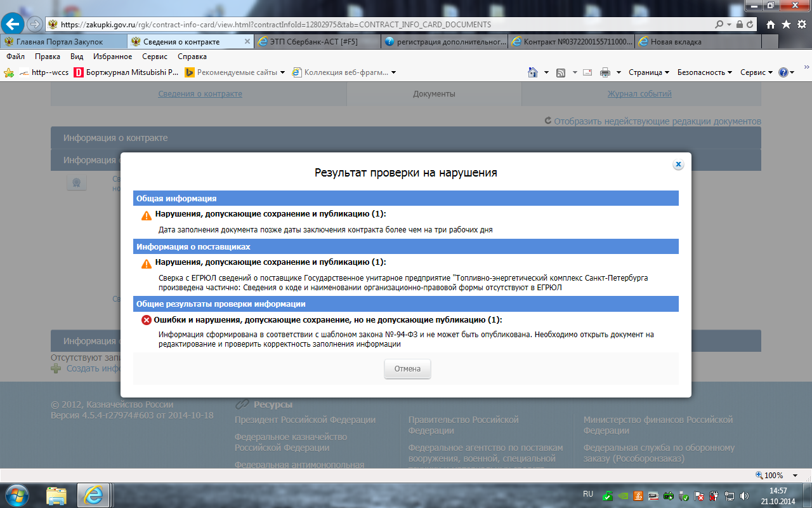
Task: Click the Action Center flag tray icon
Action: click(698, 495)
